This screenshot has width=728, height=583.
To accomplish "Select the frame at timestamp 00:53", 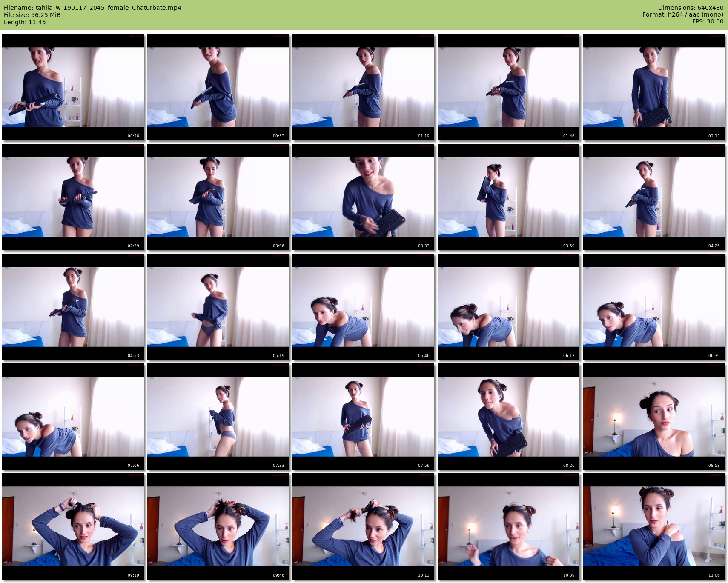I will coord(218,87).
